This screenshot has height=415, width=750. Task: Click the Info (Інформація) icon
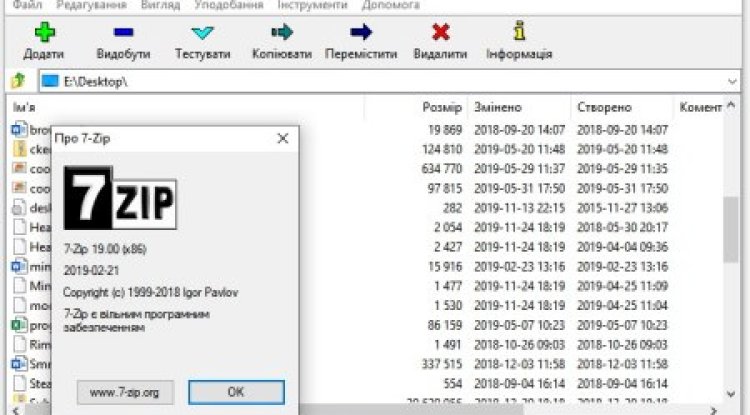(x=519, y=31)
